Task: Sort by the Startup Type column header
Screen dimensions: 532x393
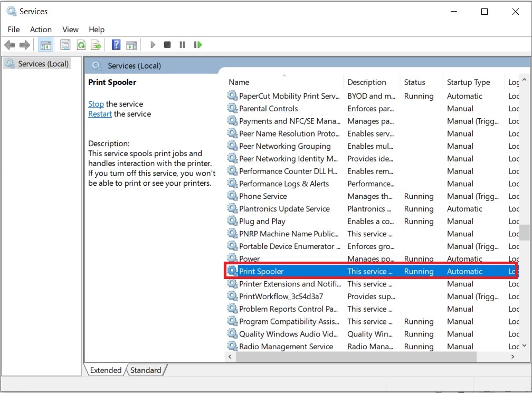Action: [468, 82]
